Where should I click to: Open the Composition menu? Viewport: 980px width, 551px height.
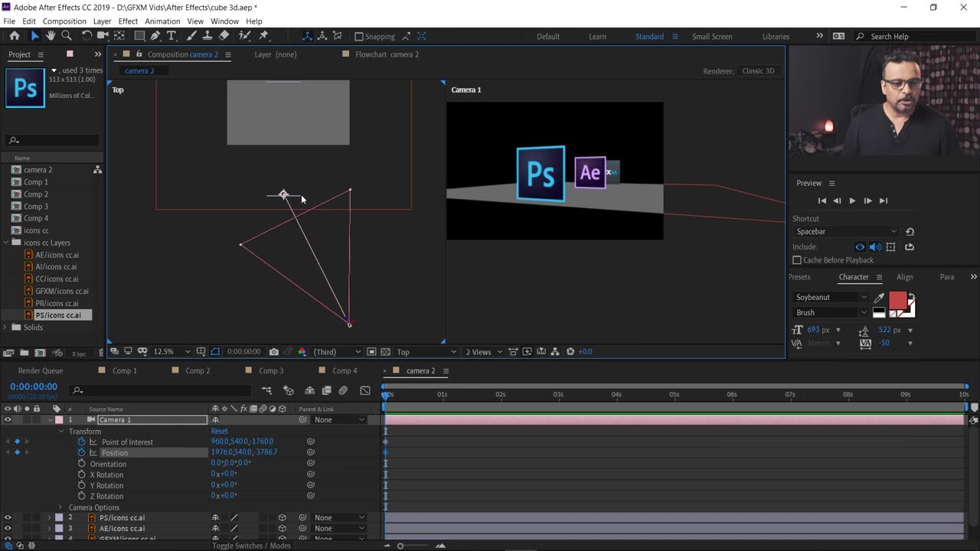pos(64,21)
